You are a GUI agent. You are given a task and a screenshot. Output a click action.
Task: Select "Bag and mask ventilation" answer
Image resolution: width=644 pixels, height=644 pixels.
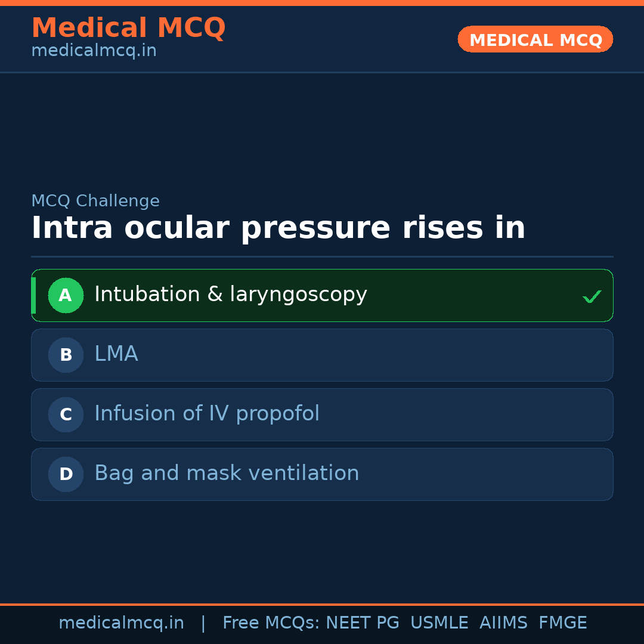[x=227, y=473]
